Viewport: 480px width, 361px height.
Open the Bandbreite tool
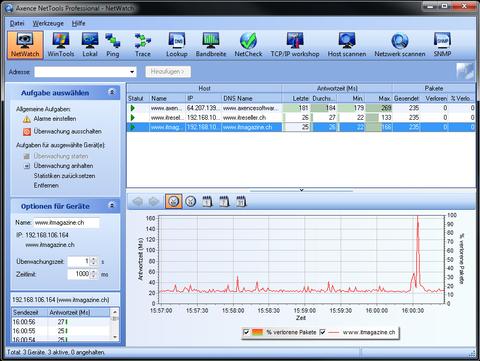click(x=211, y=45)
